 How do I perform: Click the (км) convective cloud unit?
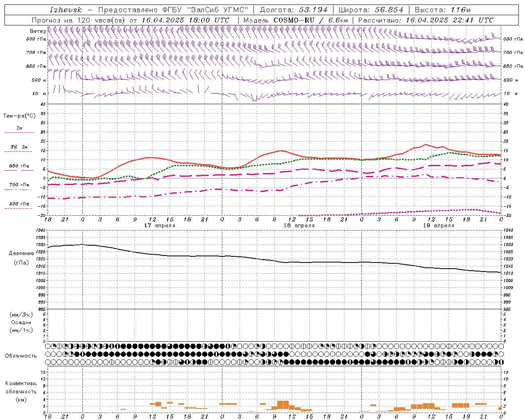tap(21, 399)
